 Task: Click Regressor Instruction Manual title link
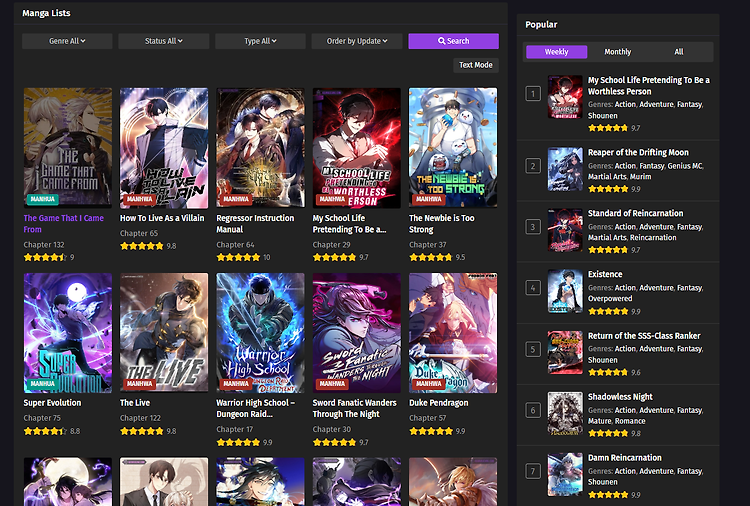(255, 224)
